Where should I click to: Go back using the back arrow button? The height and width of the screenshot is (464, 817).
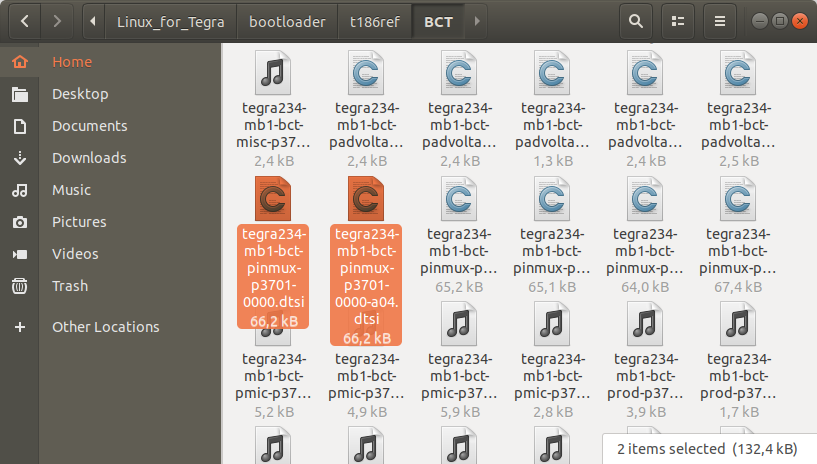click(24, 21)
